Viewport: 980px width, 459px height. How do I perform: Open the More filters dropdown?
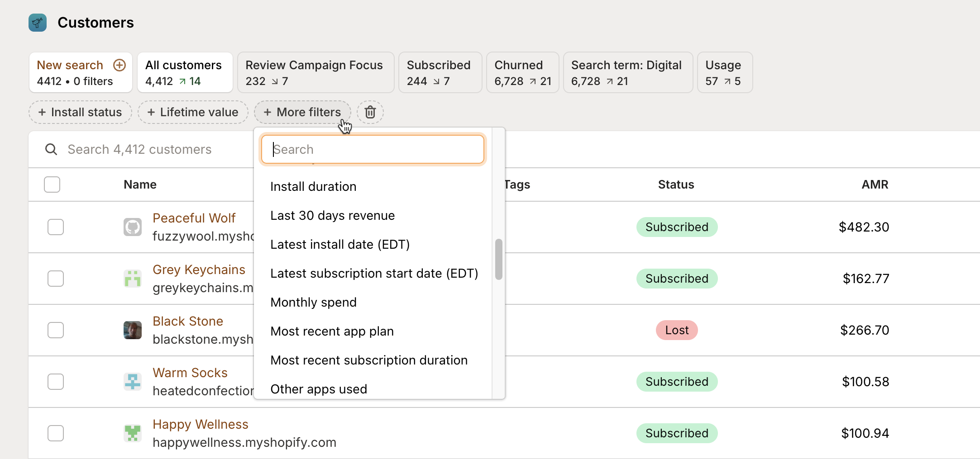[x=302, y=112]
